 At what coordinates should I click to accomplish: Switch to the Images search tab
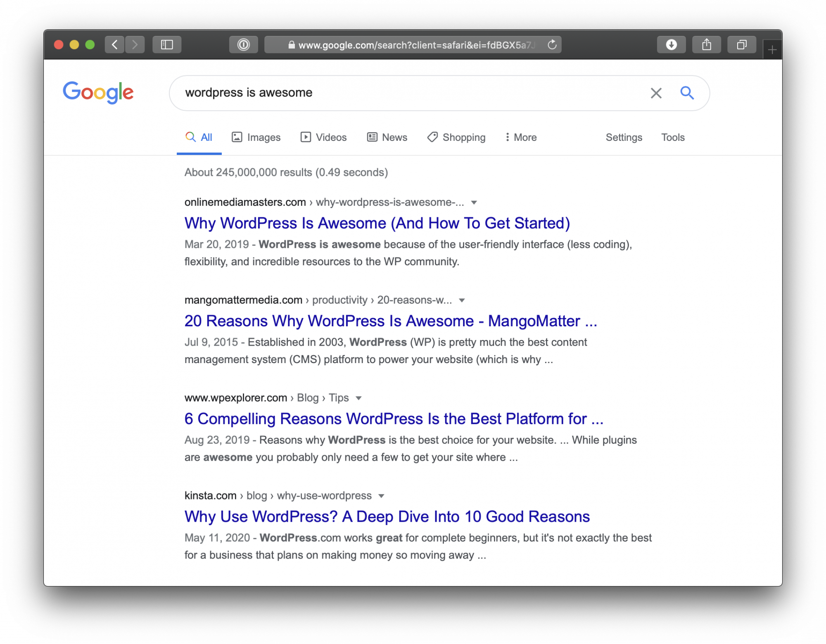click(256, 137)
